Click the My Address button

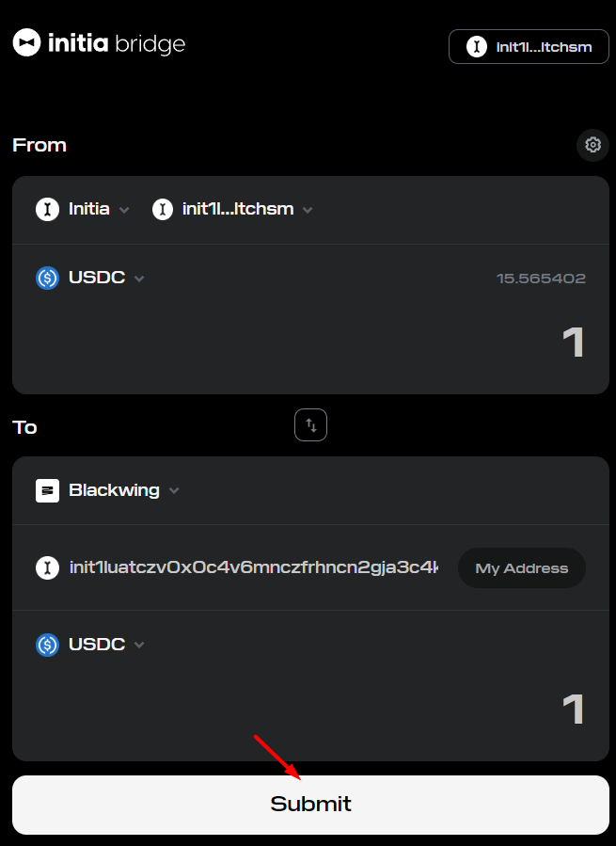pyautogui.click(x=522, y=568)
